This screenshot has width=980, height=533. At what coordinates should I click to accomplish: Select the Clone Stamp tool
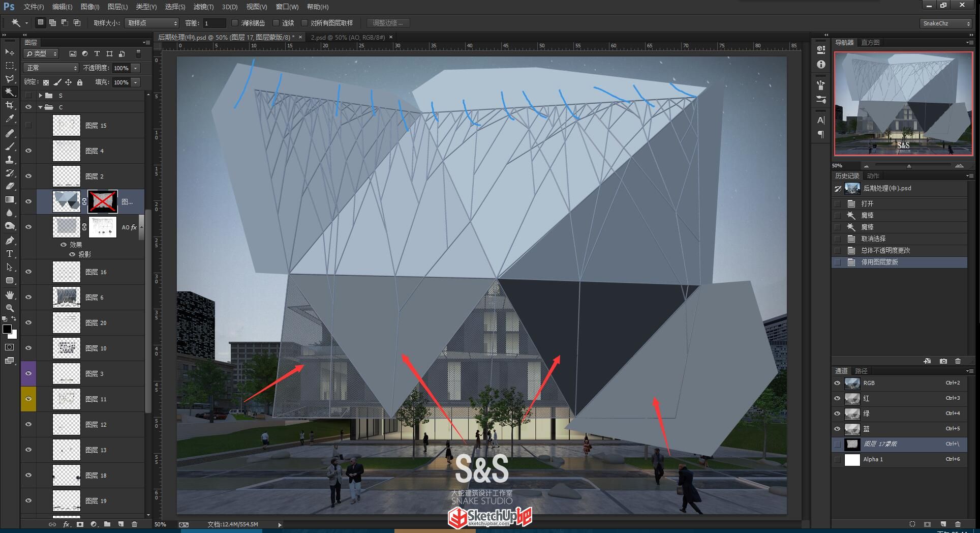coord(10,160)
